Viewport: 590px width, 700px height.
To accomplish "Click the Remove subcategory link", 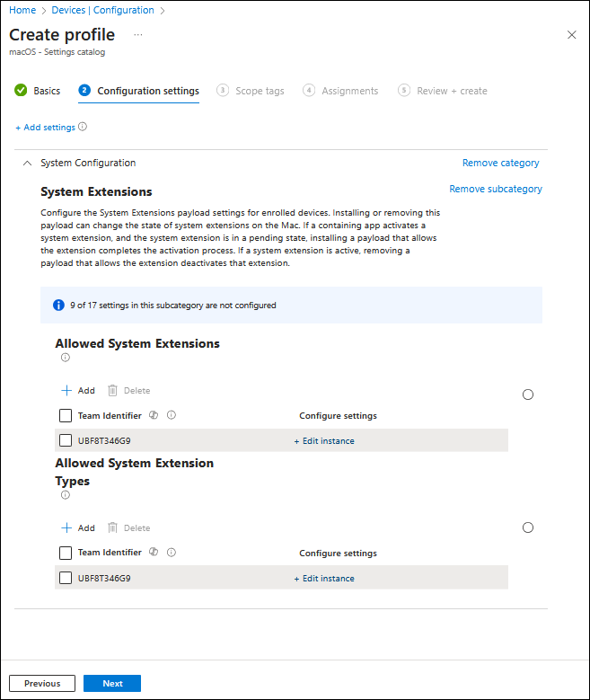I will pyautogui.click(x=496, y=189).
